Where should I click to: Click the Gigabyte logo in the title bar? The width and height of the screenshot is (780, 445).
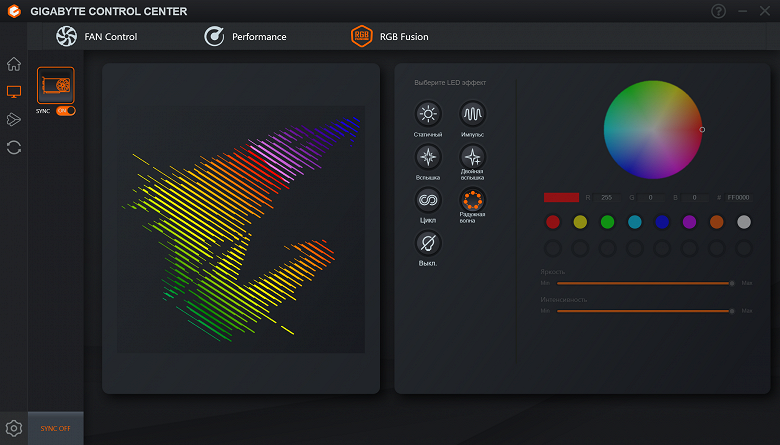point(14,11)
